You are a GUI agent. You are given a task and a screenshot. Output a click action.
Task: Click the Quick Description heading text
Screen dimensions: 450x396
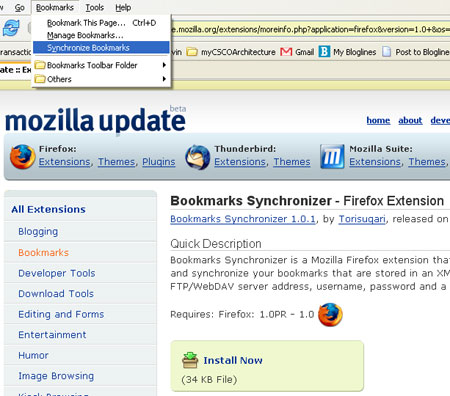[x=216, y=244]
